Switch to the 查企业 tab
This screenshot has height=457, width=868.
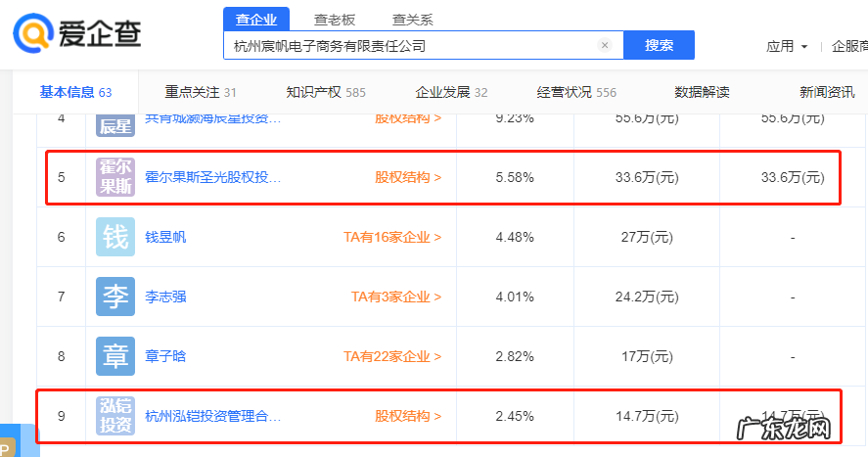click(256, 20)
